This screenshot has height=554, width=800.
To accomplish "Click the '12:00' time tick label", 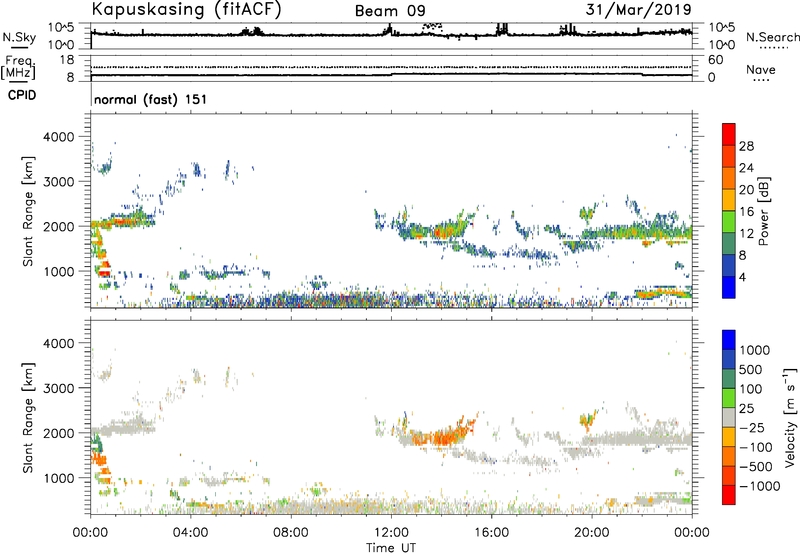I will [x=391, y=533].
